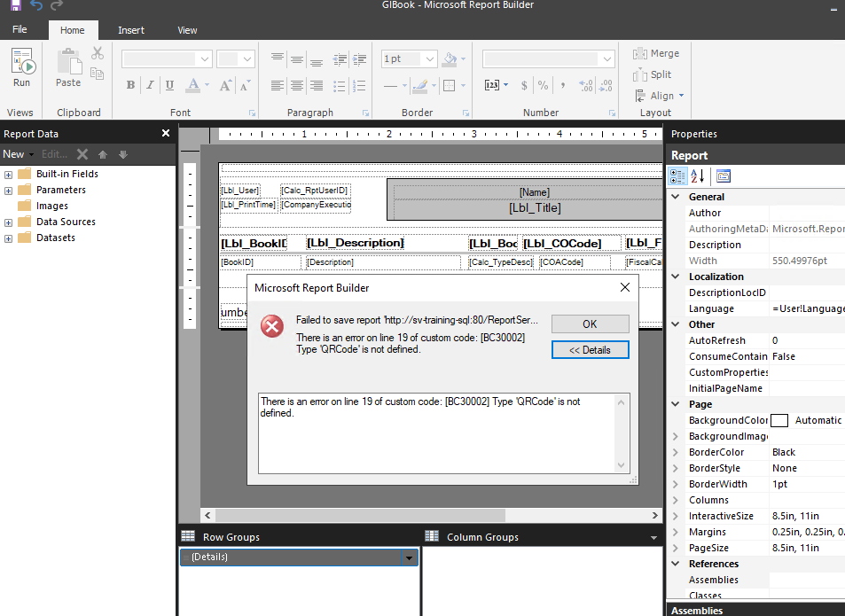Click the Run report icon

click(x=21, y=67)
